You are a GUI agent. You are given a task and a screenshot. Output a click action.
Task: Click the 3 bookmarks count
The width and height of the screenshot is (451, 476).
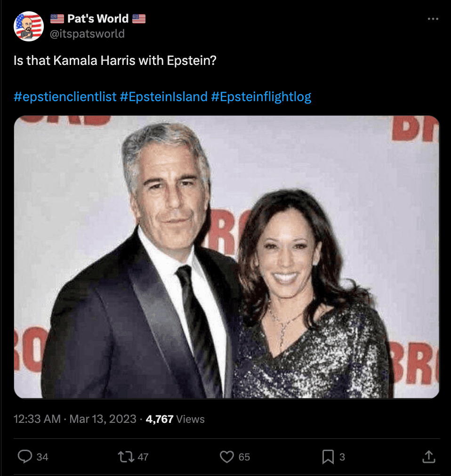click(x=342, y=457)
